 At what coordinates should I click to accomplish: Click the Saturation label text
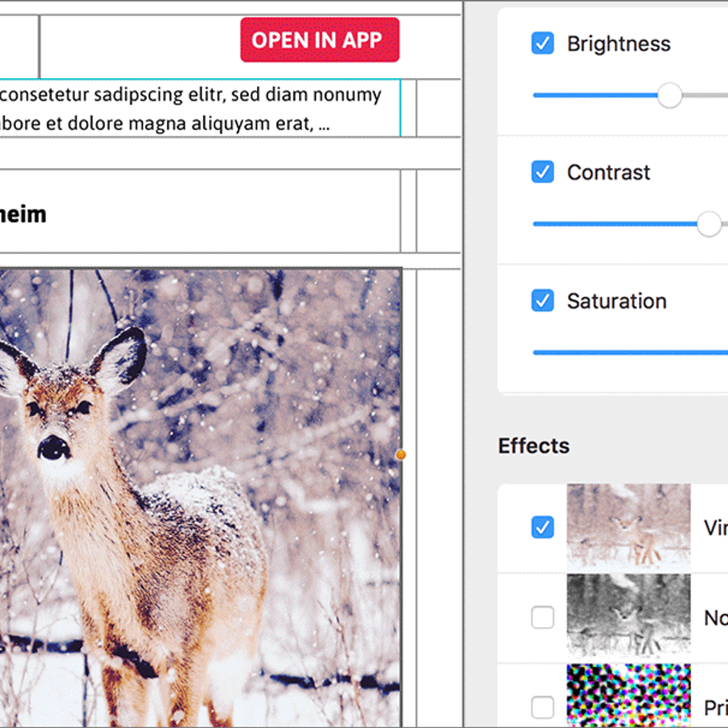coord(617,301)
